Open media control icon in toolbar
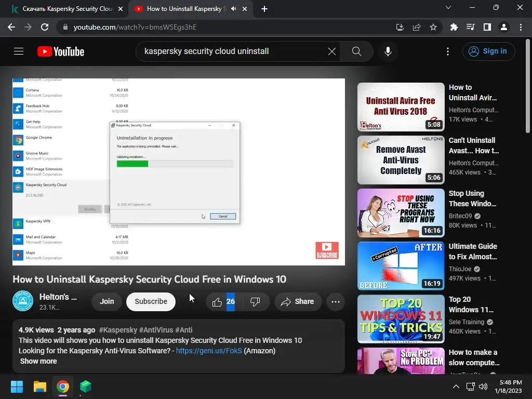The height and width of the screenshot is (399, 532). [470, 27]
